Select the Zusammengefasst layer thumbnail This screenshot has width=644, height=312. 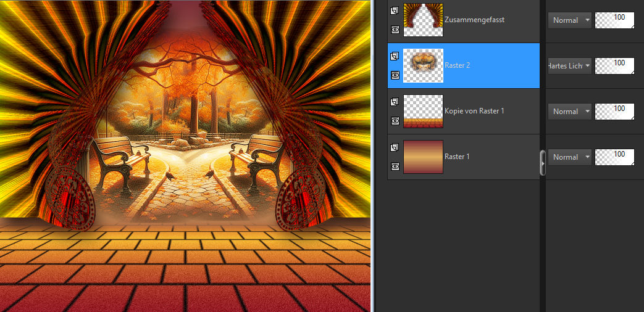423,20
